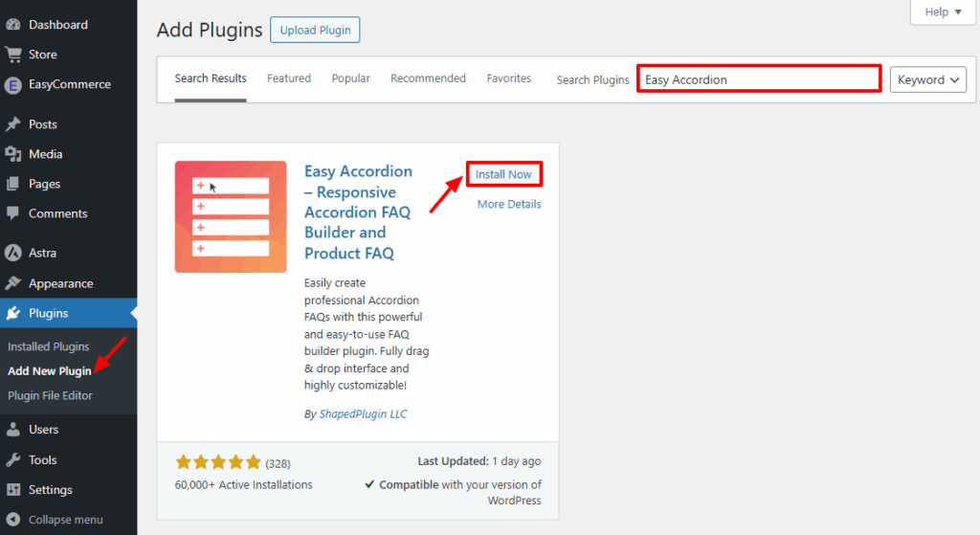Click the five-star rating display
The height and width of the screenshot is (535, 980).
(218, 462)
